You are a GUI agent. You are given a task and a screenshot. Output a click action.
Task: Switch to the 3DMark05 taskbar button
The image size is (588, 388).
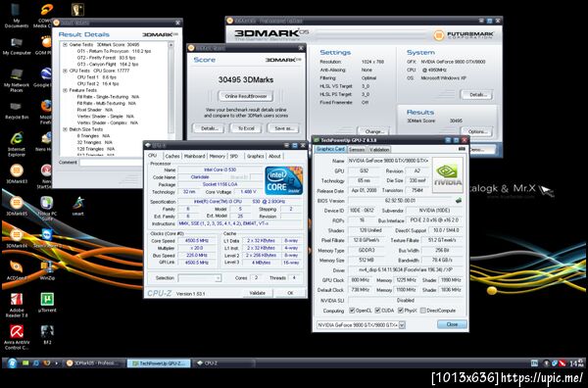(x=94, y=363)
